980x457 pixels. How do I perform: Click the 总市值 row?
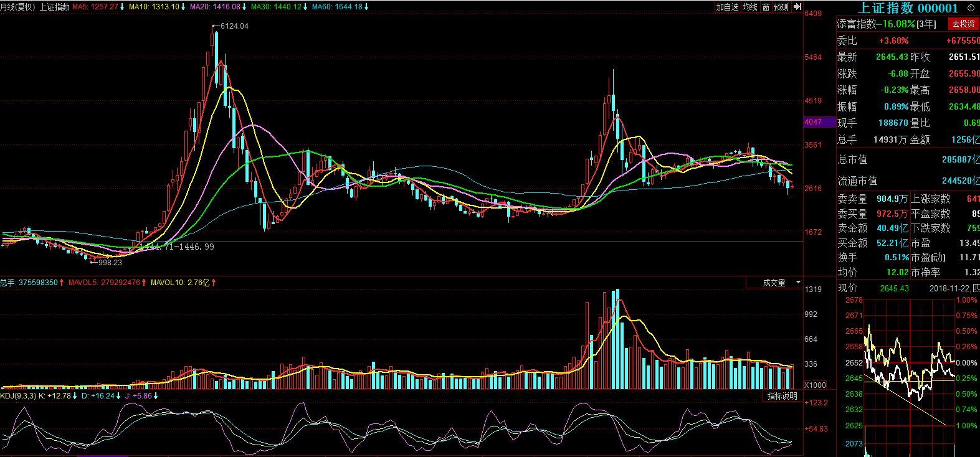pyautogui.click(x=908, y=159)
